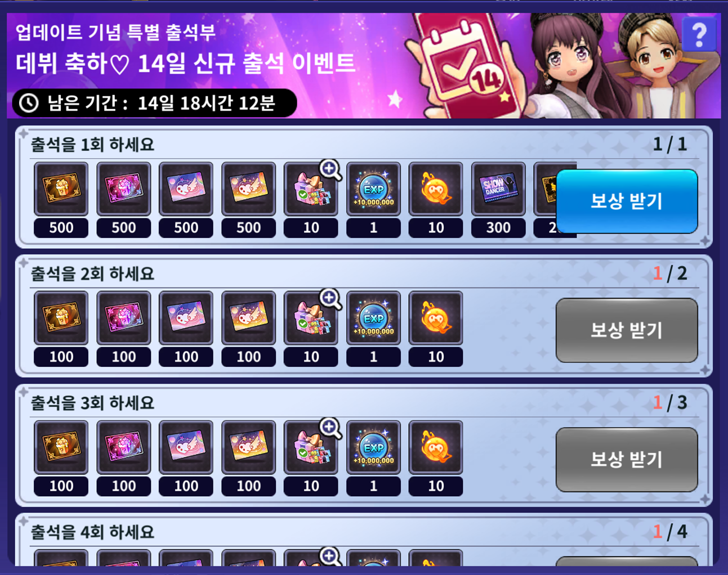Magnify the gift box reward in 3회 row
Screen dimensions: 728x575
[x=330, y=428]
